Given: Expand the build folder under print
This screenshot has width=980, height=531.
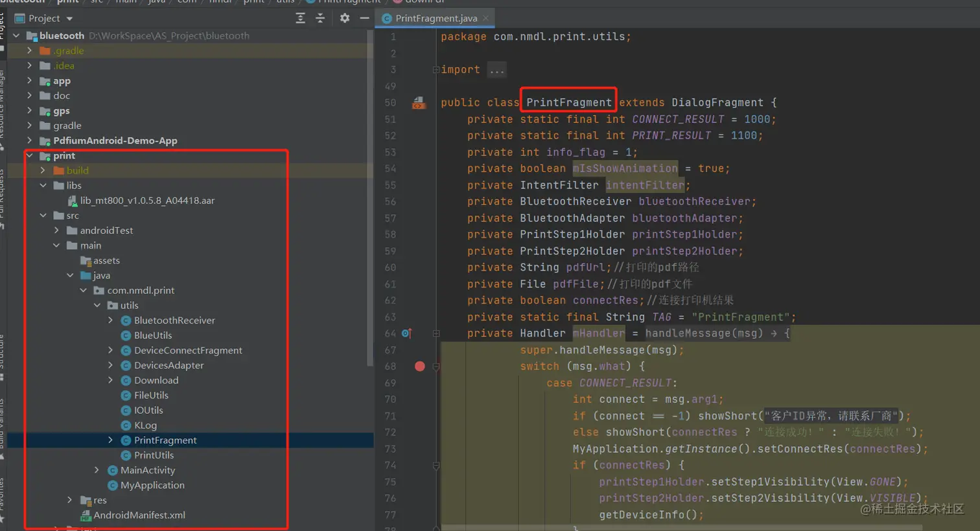Looking at the screenshot, I should (43, 170).
